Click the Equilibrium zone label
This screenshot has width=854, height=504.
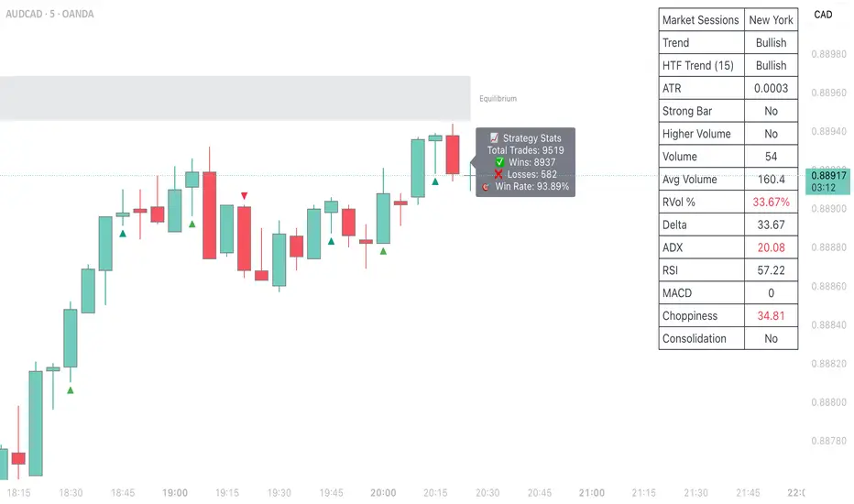pyautogui.click(x=498, y=98)
